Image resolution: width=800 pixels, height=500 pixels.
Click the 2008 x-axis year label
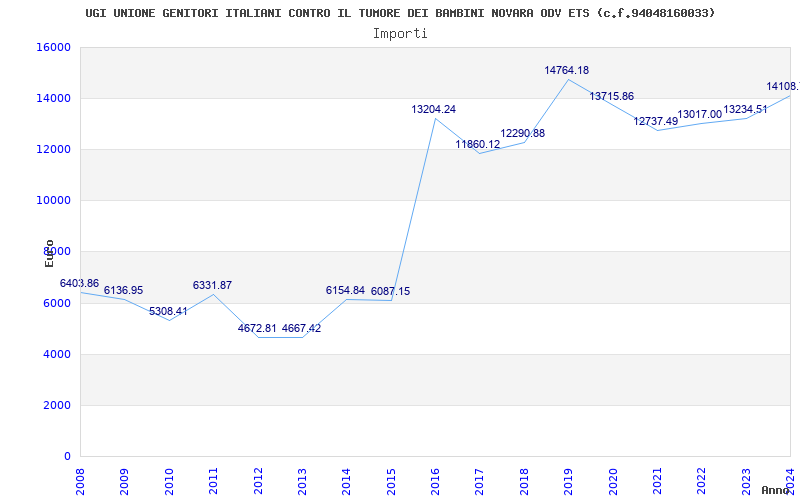81,479
